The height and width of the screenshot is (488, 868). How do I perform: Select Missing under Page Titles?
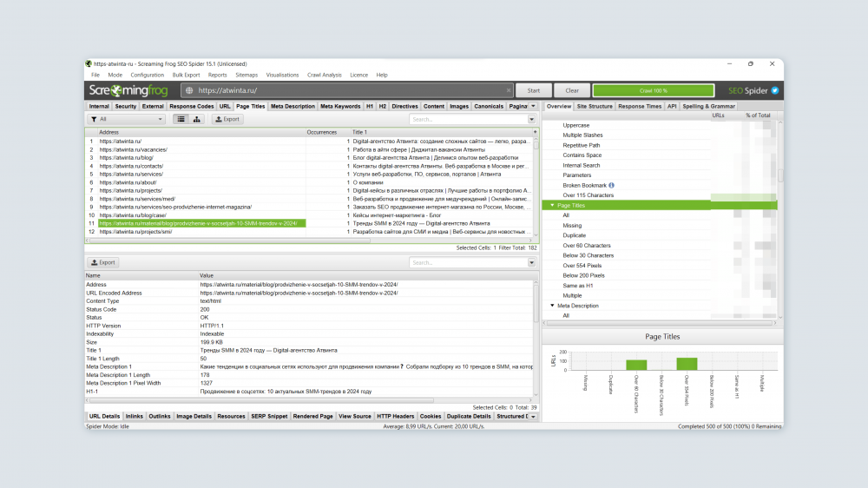[572, 226]
